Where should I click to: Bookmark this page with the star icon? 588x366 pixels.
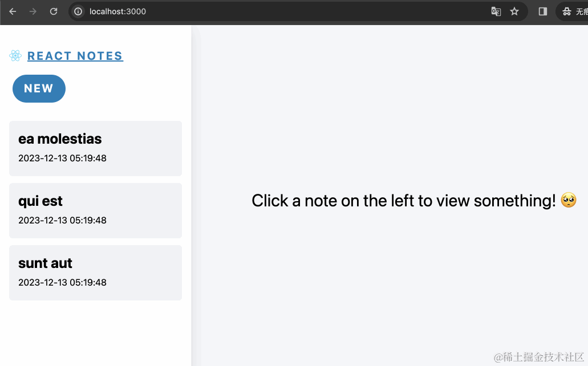[x=514, y=11]
